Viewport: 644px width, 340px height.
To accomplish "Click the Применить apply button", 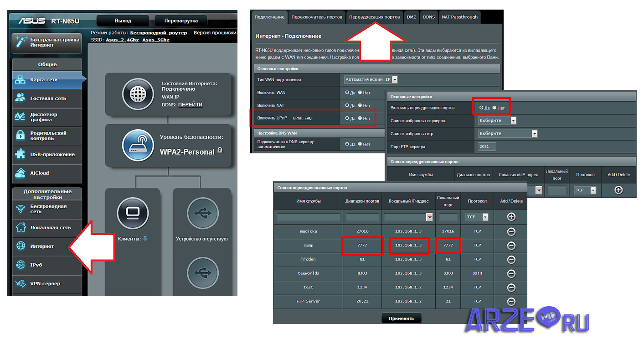I will click(x=401, y=318).
